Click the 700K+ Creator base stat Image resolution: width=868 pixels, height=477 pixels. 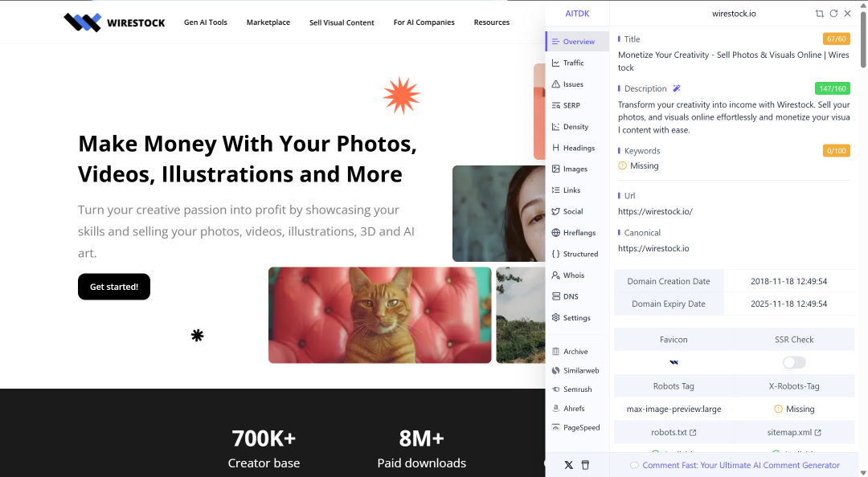click(x=264, y=448)
